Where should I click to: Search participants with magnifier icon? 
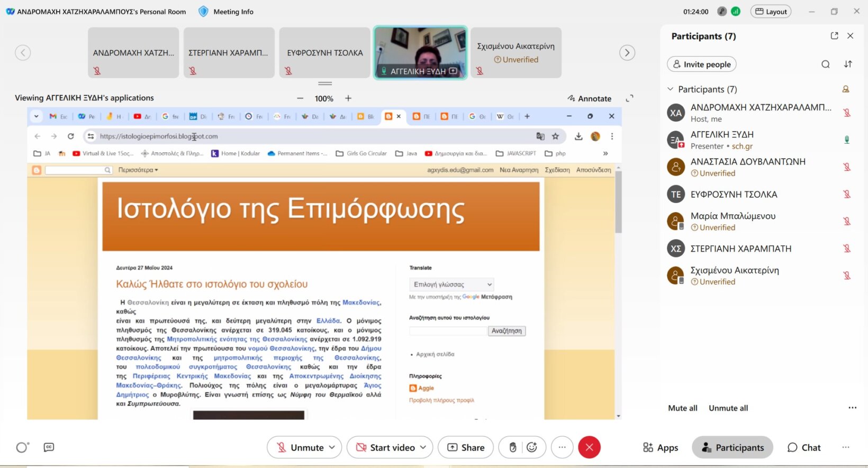(825, 65)
